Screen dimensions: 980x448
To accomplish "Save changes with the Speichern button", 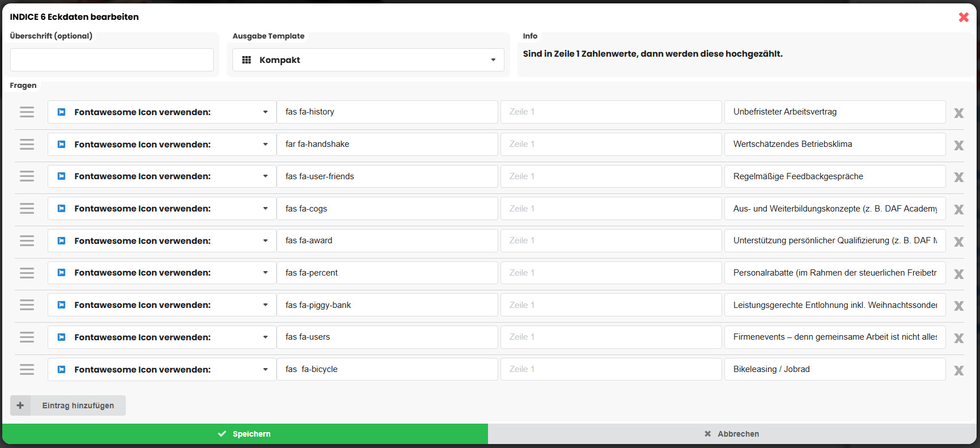I will (245, 434).
